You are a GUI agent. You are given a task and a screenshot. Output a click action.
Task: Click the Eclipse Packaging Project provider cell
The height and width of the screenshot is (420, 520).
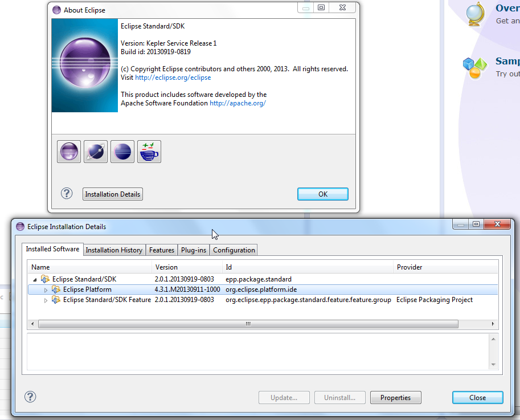click(x=435, y=300)
